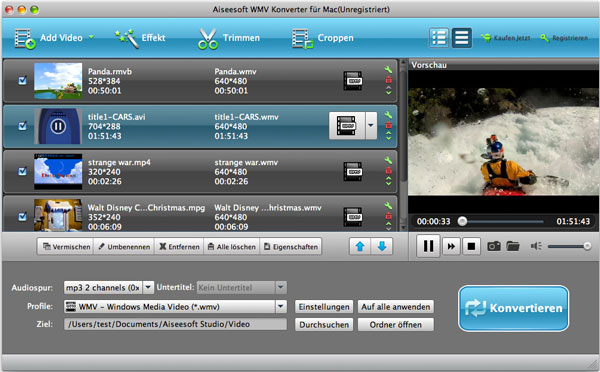Expand the Profile WMV dropdown
The height and width of the screenshot is (372, 600).
tap(281, 306)
